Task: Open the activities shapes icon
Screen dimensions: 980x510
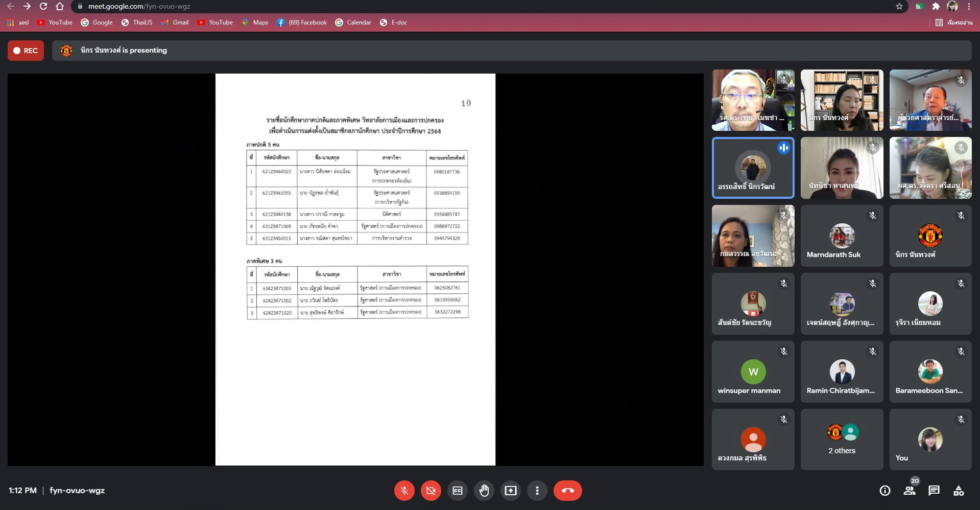Action: coord(959,491)
